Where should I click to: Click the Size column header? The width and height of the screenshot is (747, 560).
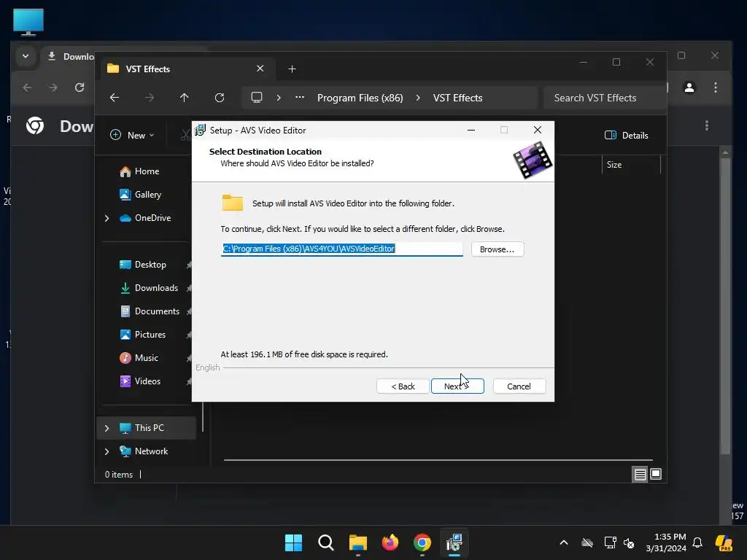coord(631,165)
